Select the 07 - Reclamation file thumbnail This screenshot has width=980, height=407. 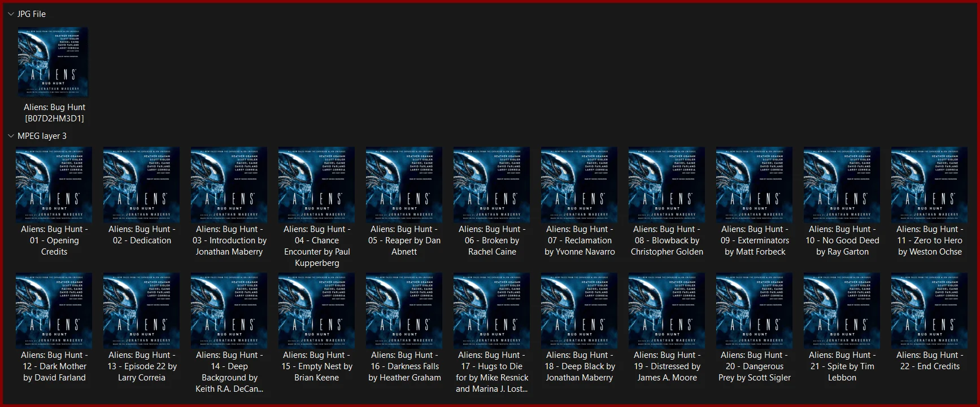(580, 185)
